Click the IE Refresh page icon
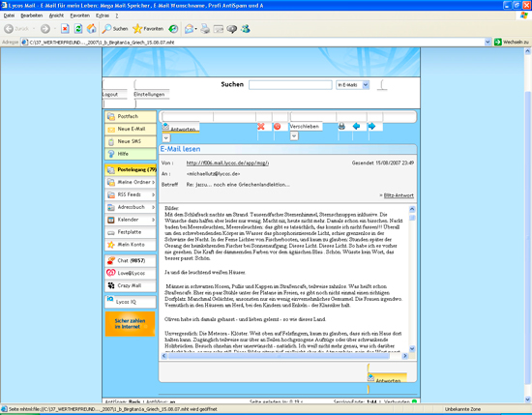532x415 pixels. pyautogui.click(x=78, y=29)
